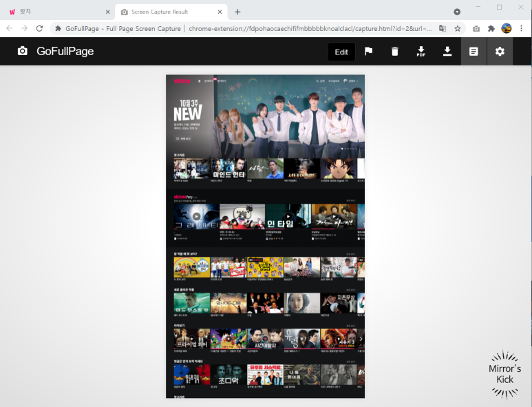Bookmark this page with the star
532x407 pixels.
tap(458, 28)
